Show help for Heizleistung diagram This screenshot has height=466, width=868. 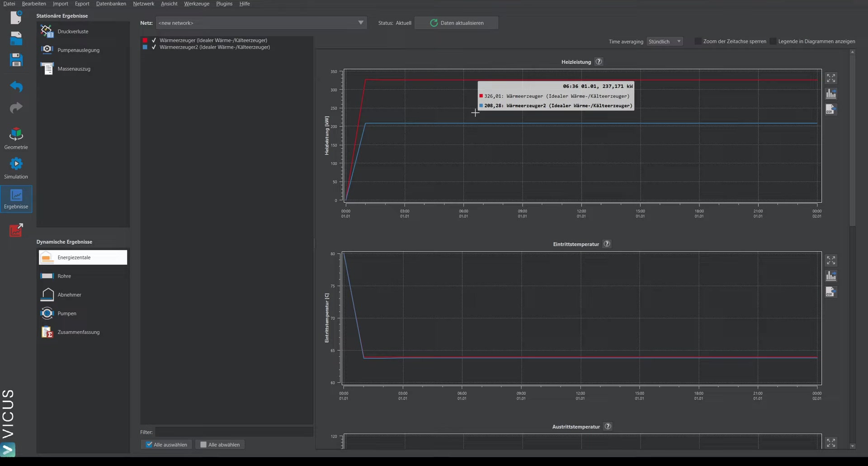coord(599,62)
